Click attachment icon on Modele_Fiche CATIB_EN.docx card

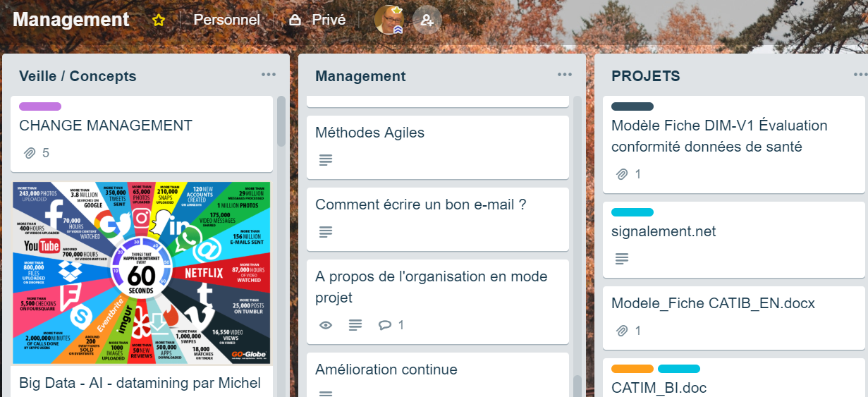click(x=622, y=330)
